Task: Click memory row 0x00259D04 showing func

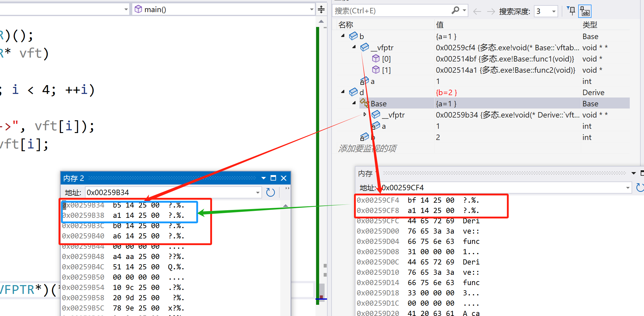Action: point(418,241)
